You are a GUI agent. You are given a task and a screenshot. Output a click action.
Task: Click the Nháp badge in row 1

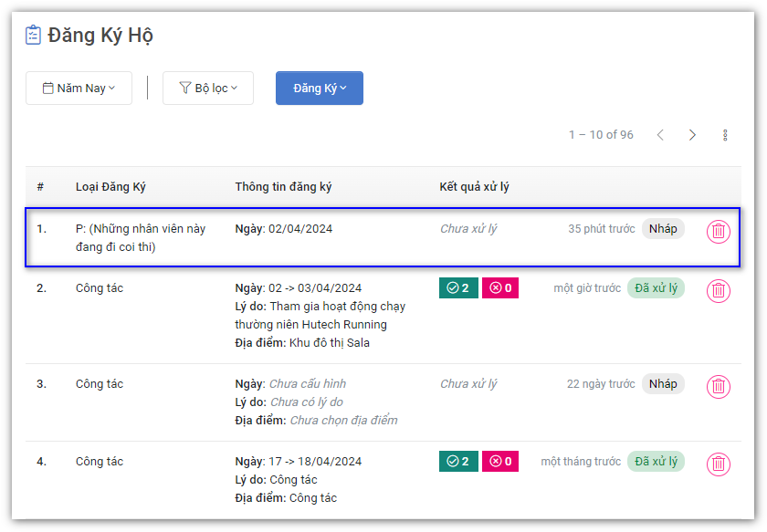pyautogui.click(x=663, y=229)
